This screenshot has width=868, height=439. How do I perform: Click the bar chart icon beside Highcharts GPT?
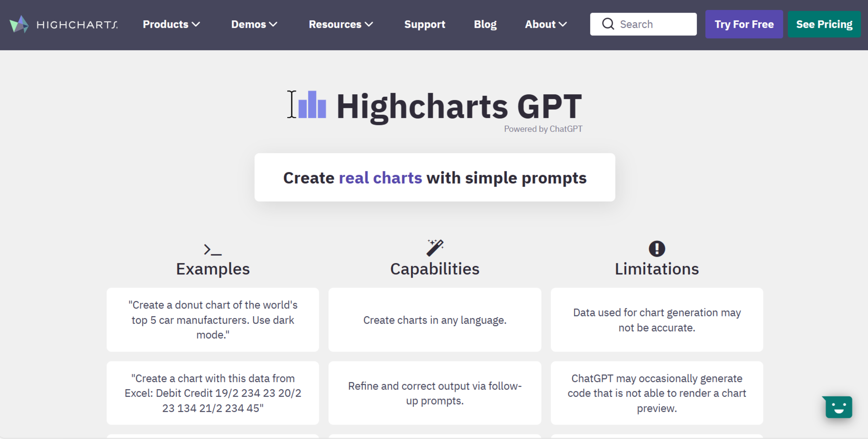point(312,105)
